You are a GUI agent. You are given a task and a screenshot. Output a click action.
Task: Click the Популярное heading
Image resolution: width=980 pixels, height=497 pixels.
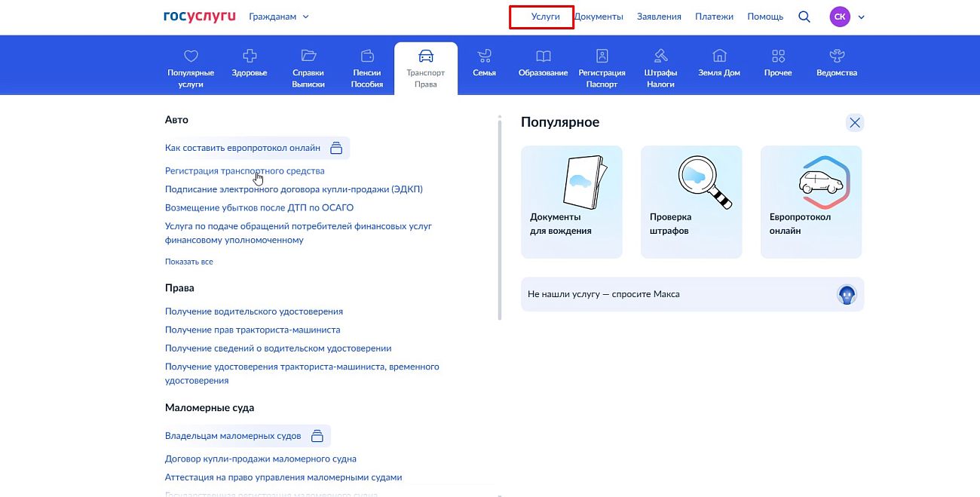[x=560, y=122]
